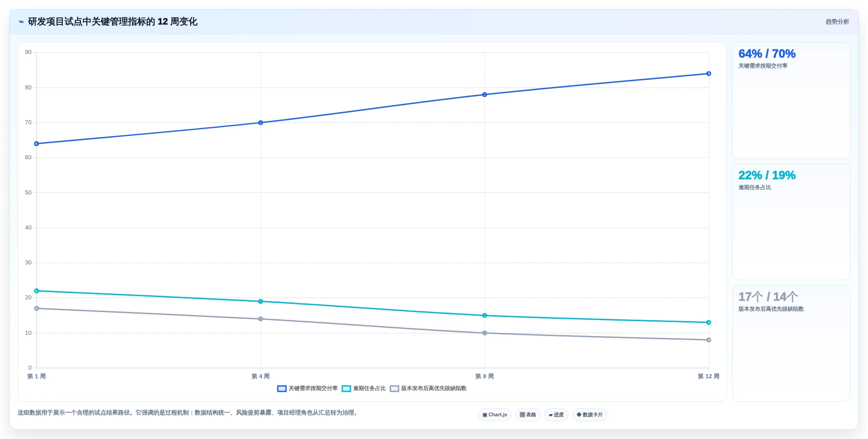Click the 17个 / 14个 stat value

pyautogui.click(x=768, y=297)
